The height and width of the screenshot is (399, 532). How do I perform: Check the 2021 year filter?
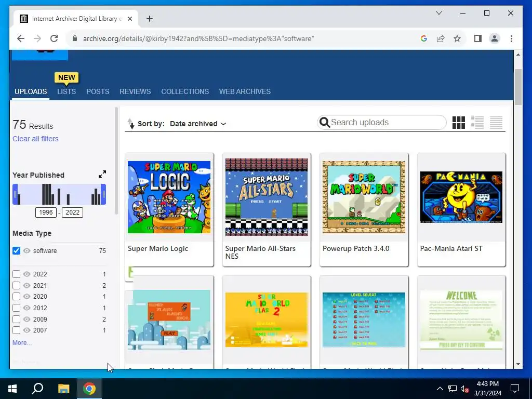pos(16,285)
